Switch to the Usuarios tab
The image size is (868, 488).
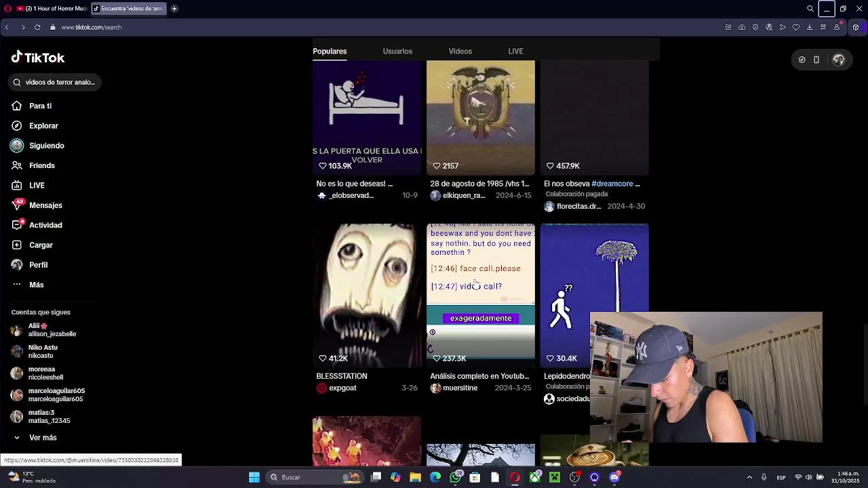(397, 51)
